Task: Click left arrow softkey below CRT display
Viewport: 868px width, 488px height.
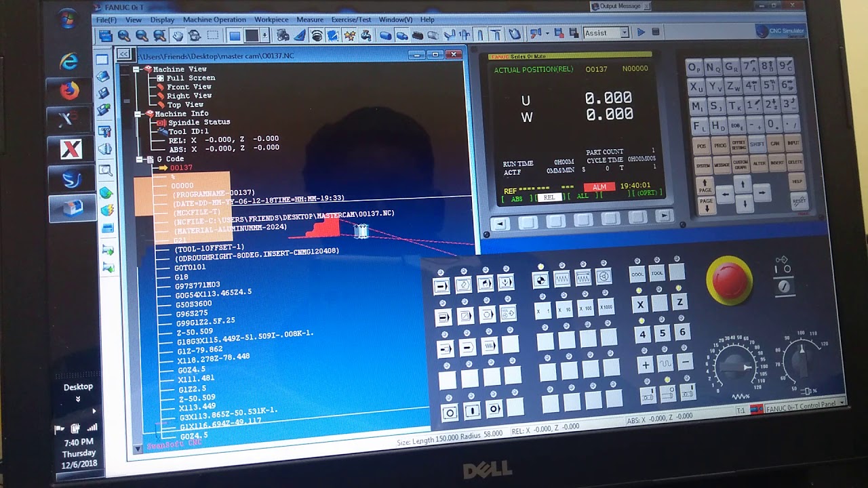Action: (500, 223)
